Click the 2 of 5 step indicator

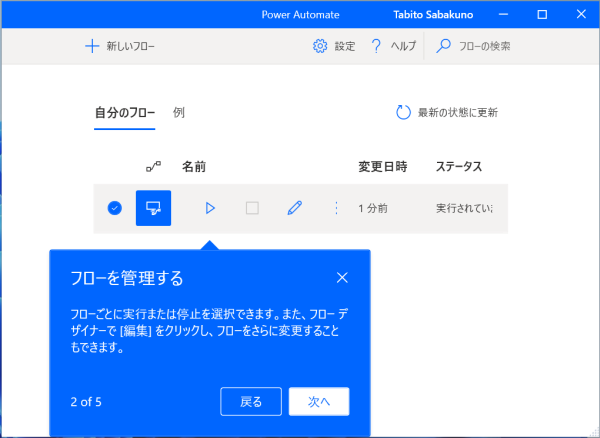point(86,402)
